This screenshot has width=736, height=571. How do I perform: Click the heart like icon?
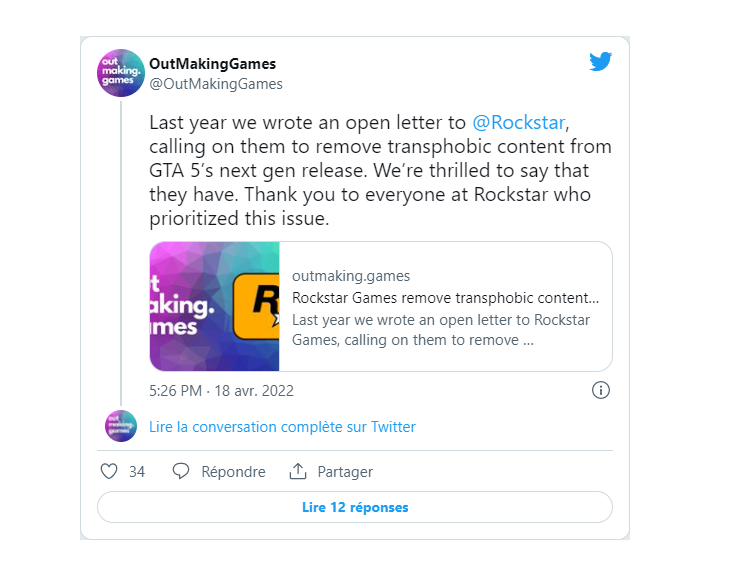109,471
